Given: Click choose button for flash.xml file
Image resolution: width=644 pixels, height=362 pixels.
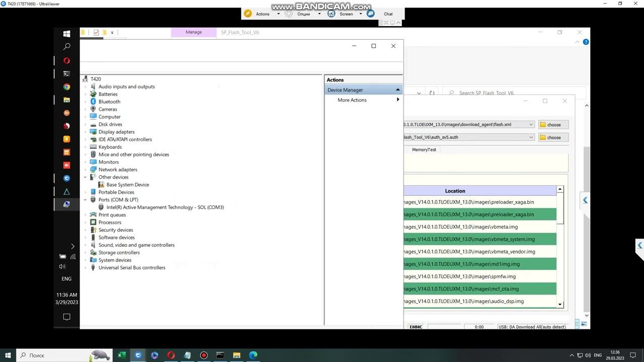Looking at the screenshot, I should click(x=553, y=125).
